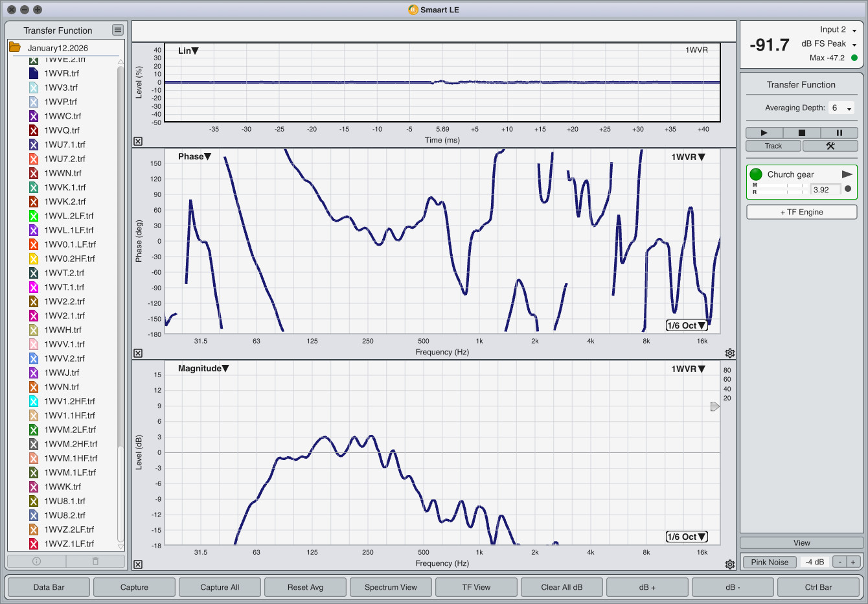Image resolution: width=868 pixels, height=604 pixels.
Task: Toggle visibility of 1WWN.trf trace
Action: (34, 173)
